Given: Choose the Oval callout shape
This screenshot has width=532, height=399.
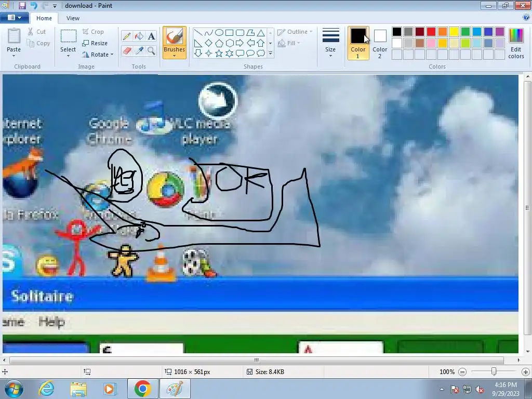Looking at the screenshot, I should point(250,54).
